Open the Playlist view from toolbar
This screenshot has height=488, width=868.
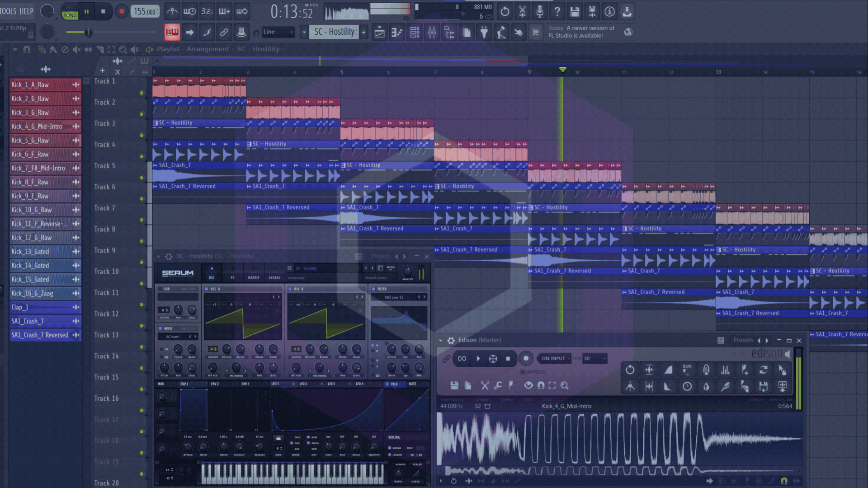(379, 32)
